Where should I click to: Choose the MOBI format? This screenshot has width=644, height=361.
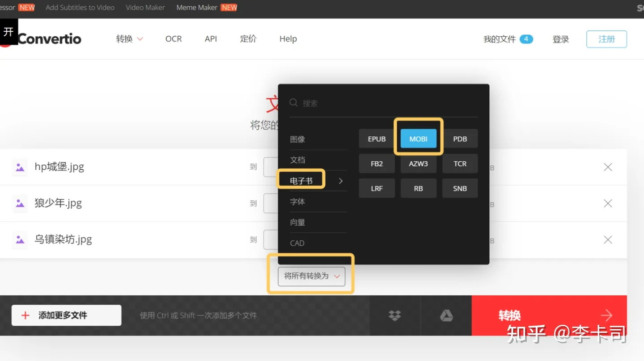(418, 139)
